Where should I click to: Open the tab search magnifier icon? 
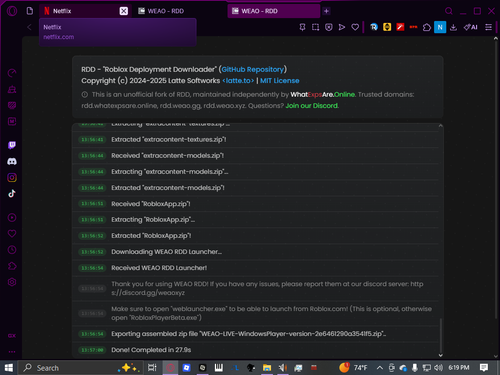click(449, 11)
